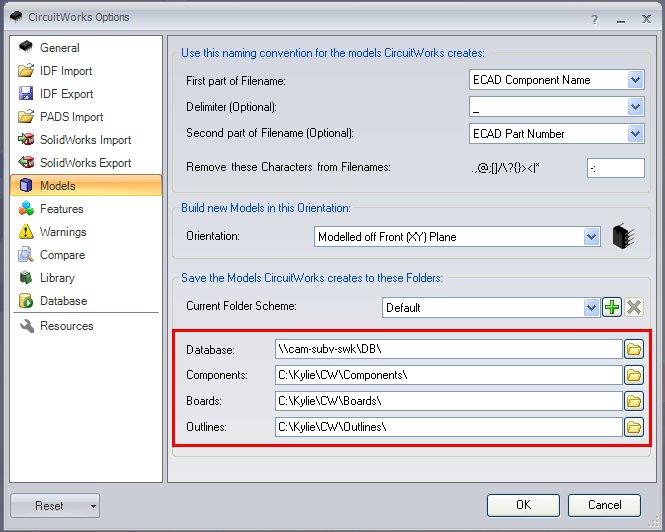Go to the Compare options page
Screen dimensions: 665x532
86,255
